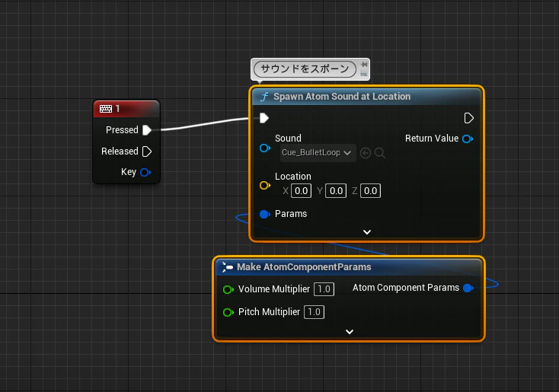Click the Pitch Multiplier input pin
The width and height of the screenshot is (559, 392).
pos(228,313)
